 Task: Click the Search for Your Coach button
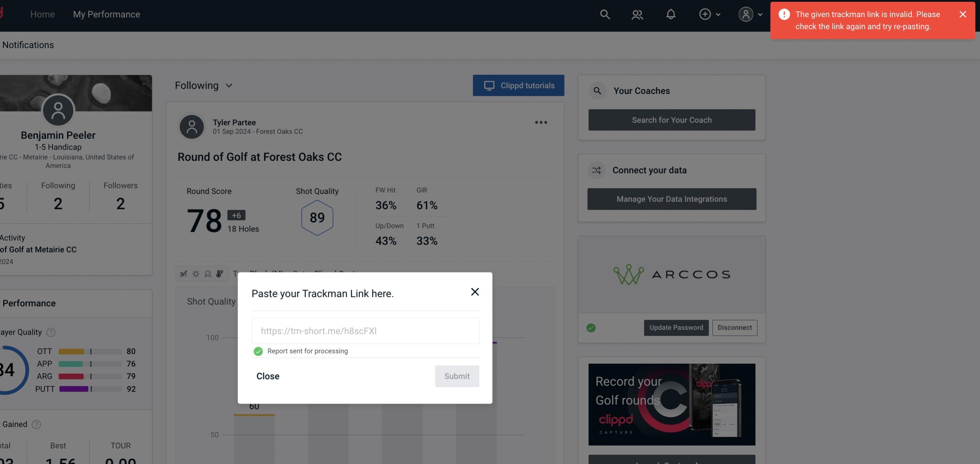point(672,120)
